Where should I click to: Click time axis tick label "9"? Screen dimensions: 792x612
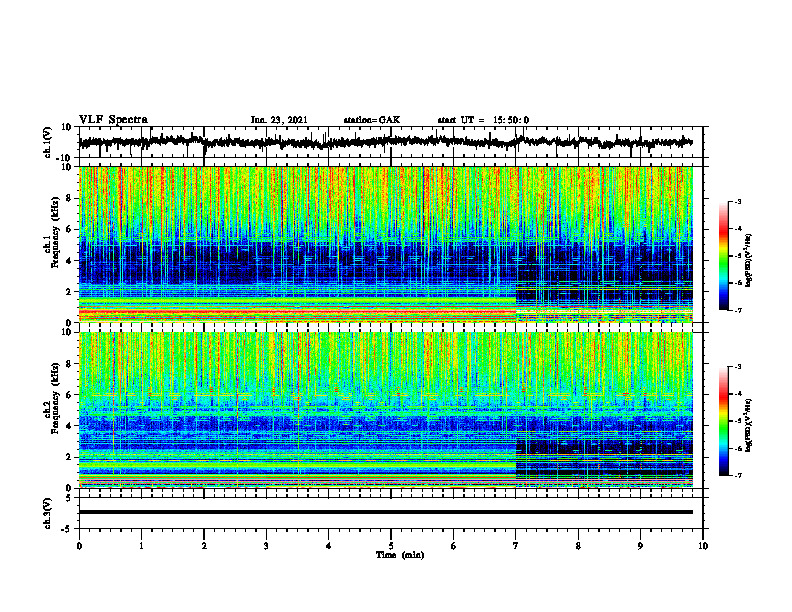pos(640,546)
